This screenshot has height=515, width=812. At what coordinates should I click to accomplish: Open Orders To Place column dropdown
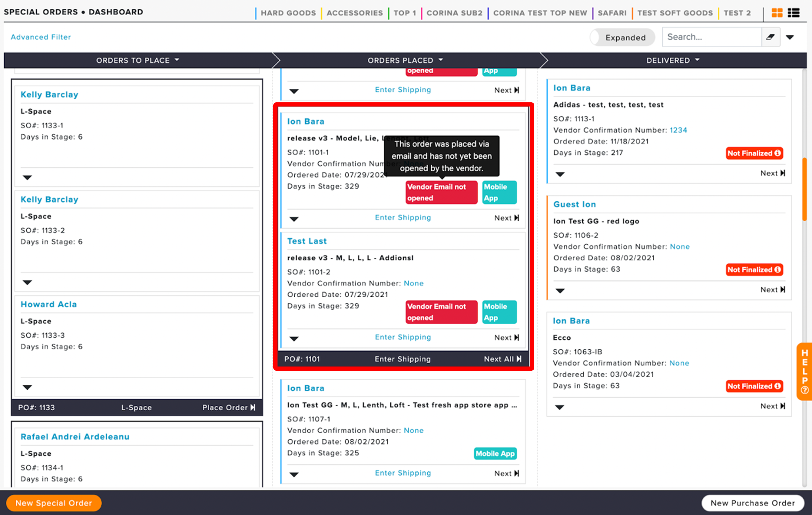pyautogui.click(x=177, y=60)
